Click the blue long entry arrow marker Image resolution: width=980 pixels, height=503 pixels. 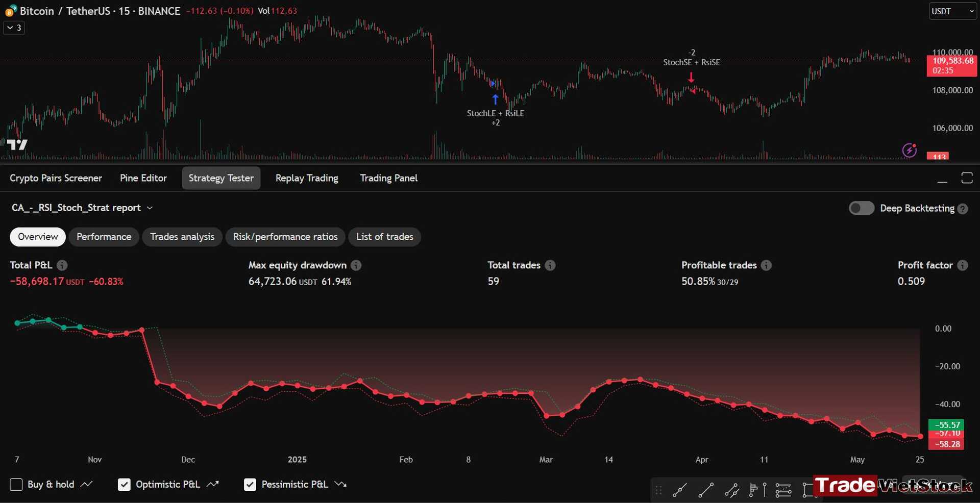coord(495,99)
